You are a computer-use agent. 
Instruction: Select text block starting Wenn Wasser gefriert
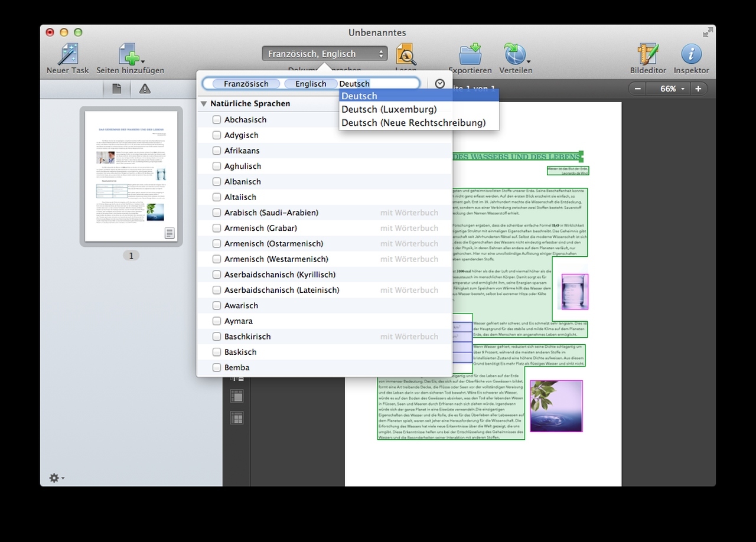pyautogui.click(x=528, y=355)
